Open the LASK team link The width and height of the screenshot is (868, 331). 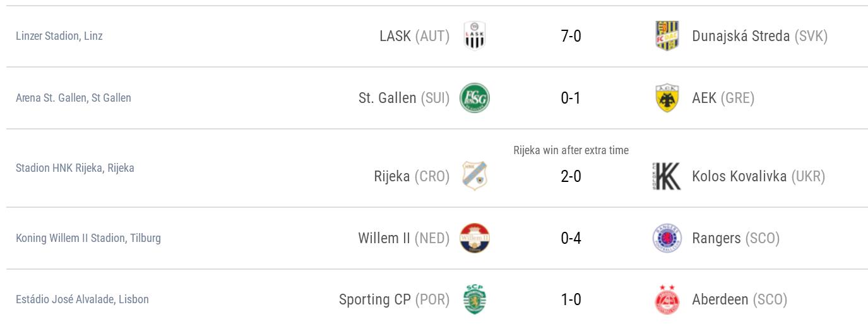(x=395, y=36)
